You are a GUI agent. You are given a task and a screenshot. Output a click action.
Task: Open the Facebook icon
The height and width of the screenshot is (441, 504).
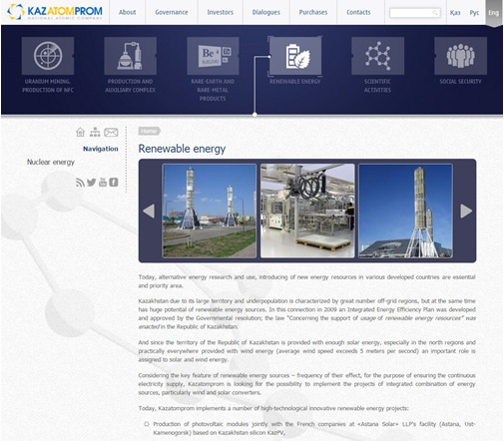[x=114, y=183]
